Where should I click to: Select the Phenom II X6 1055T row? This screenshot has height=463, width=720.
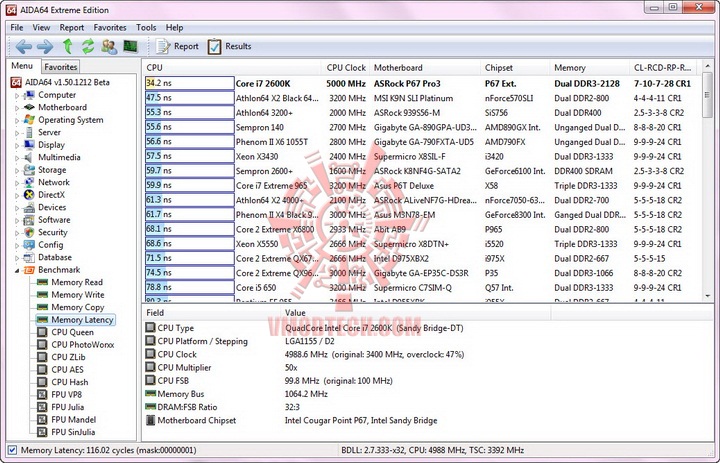421,142
